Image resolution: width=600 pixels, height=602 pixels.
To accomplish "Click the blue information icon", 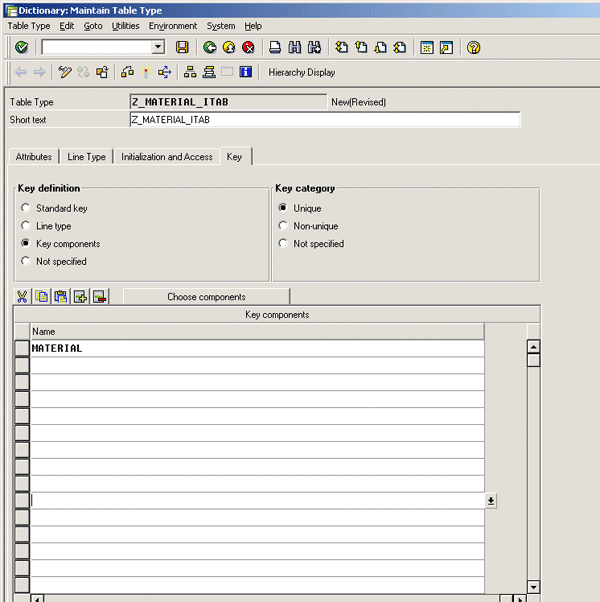I will coord(246,72).
